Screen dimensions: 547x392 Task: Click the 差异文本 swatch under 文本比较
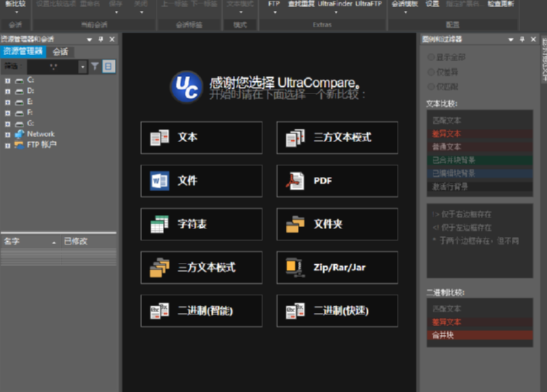[480, 134]
